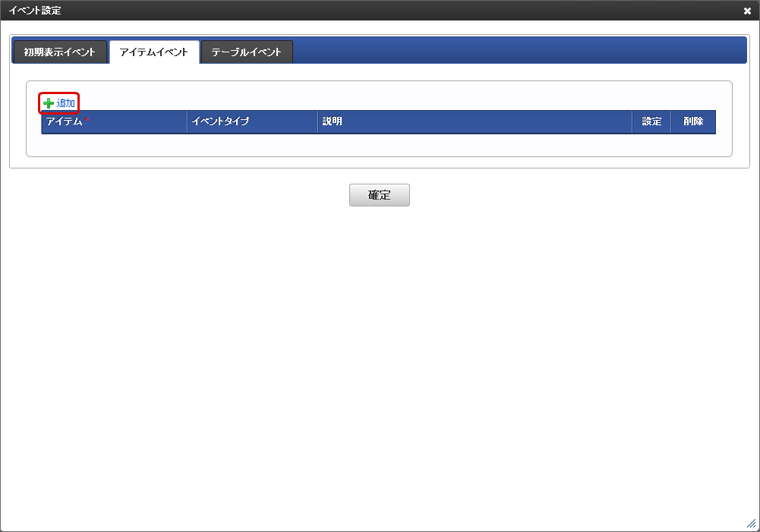Screen dimensions: 760x532
Task: Click the アイテム column header
Action: 115,121
